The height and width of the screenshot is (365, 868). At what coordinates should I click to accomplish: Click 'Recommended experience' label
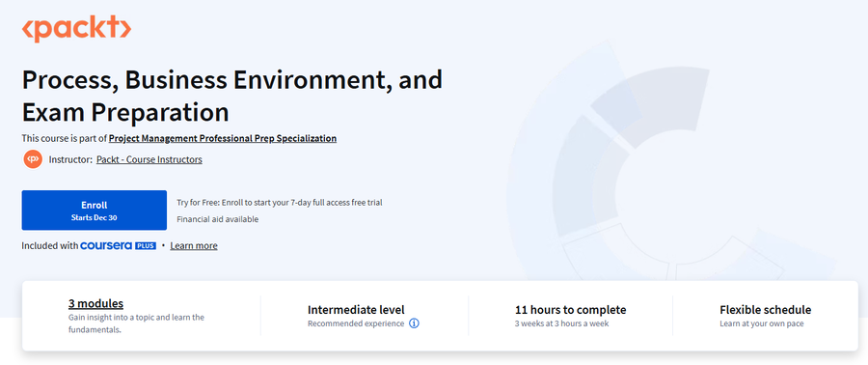coord(356,323)
